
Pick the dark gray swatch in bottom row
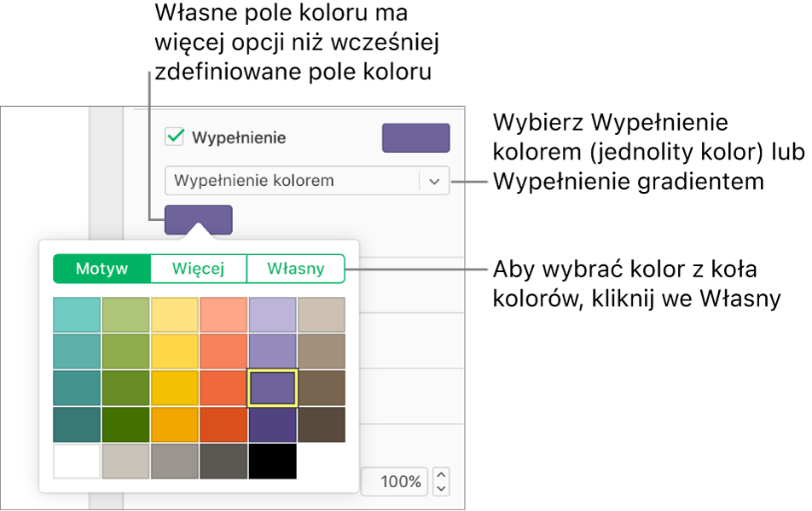coord(223,462)
